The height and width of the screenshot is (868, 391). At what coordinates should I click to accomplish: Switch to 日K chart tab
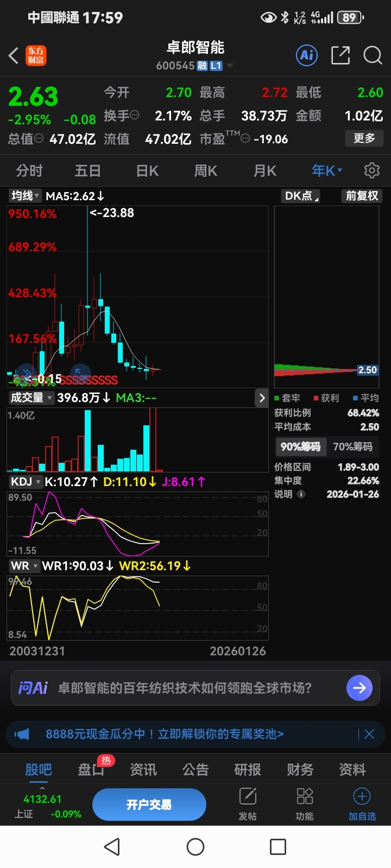pyautogui.click(x=147, y=170)
